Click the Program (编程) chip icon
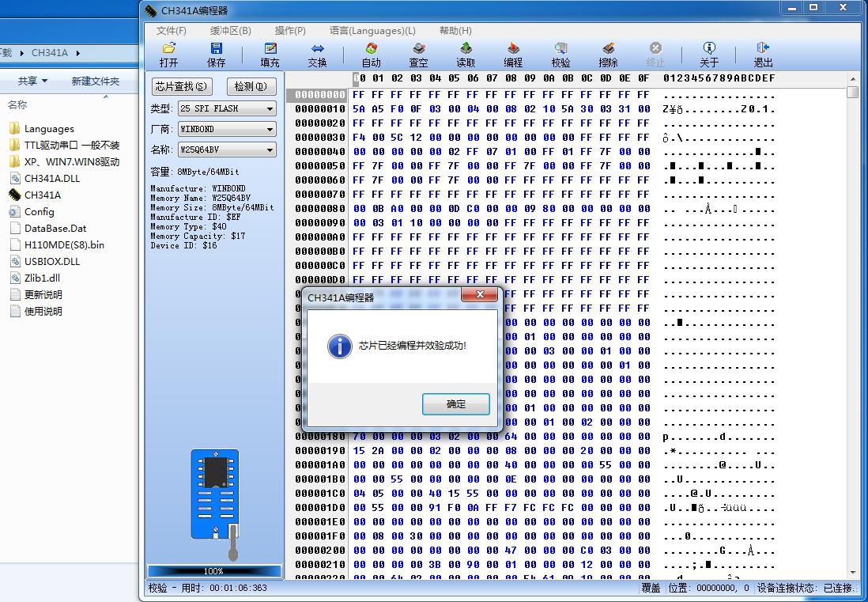Viewport: 868px width, 602px height. click(x=513, y=49)
